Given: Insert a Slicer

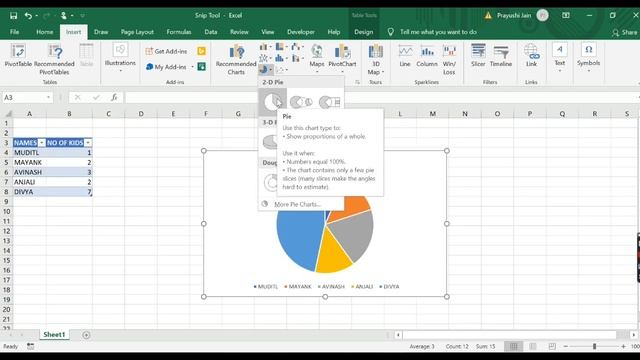Looking at the screenshot, I should [x=478, y=56].
